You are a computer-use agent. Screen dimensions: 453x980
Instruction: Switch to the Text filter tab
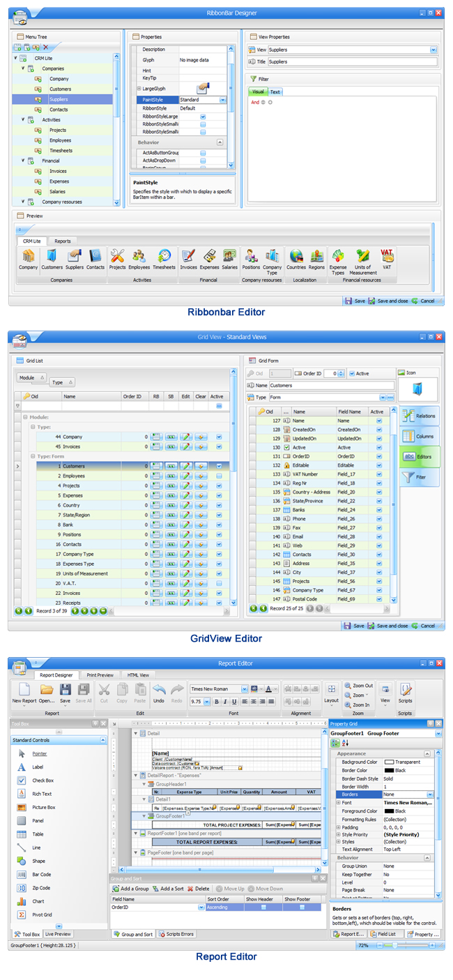pos(275,91)
